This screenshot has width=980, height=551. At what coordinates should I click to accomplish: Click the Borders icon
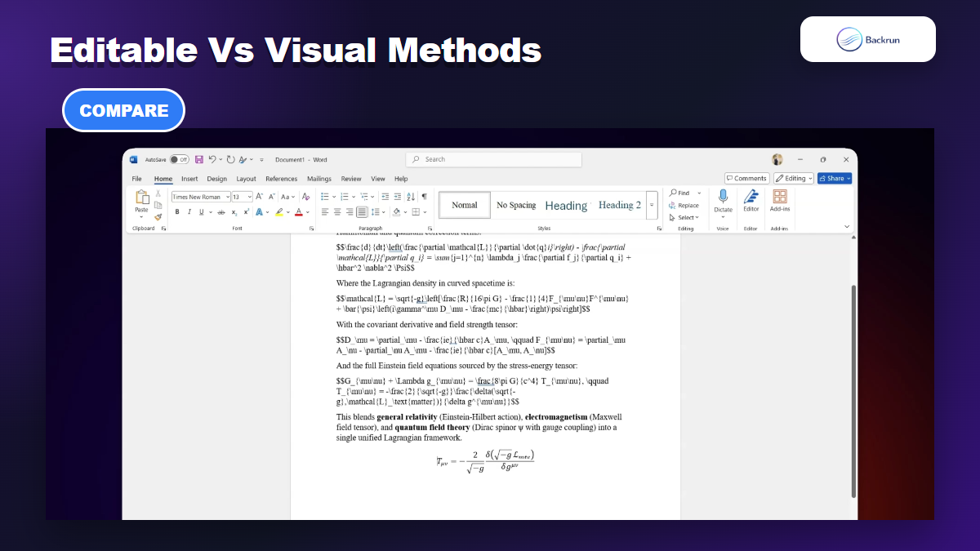point(416,212)
